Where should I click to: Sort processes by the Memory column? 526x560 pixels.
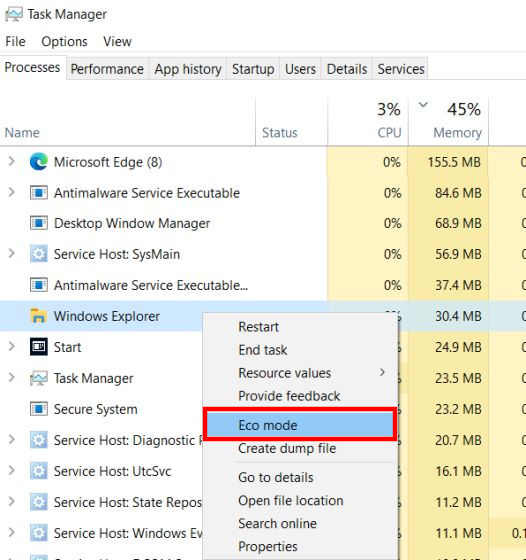[448, 121]
